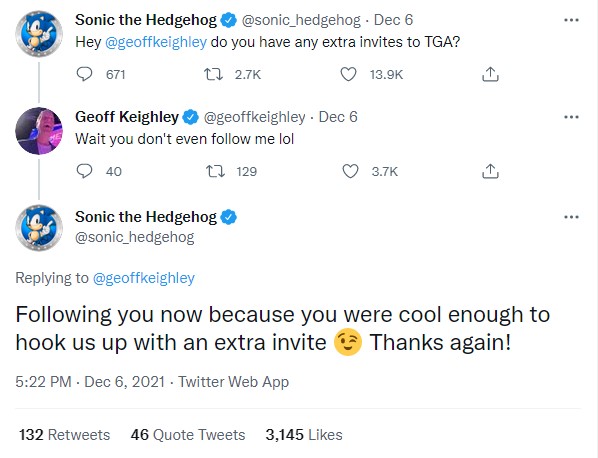This screenshot has width=598, height=458.
Task: View the 3,145 Likes list
Action: (304, 435)
